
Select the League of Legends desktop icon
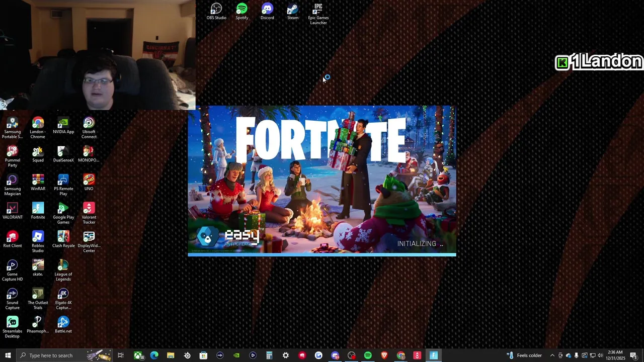[63, 270]
